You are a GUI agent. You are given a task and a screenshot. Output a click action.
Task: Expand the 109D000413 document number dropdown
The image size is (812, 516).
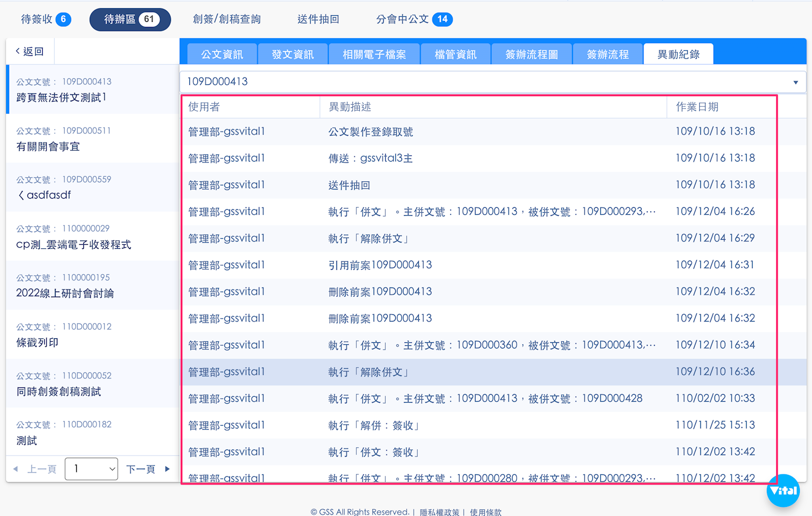[x=795, y=82]
